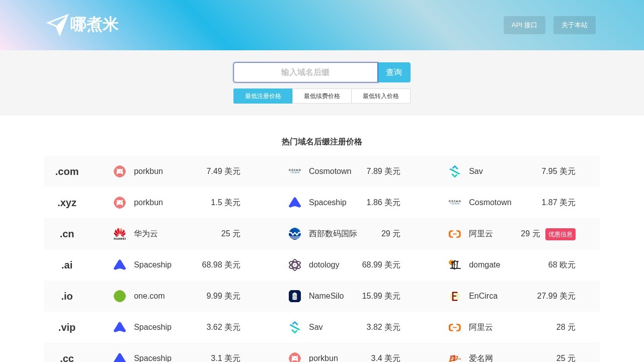Open the .cn suffix link
Image resolution: width=644 pixels, height=362 pixels.
pos(67,234)
